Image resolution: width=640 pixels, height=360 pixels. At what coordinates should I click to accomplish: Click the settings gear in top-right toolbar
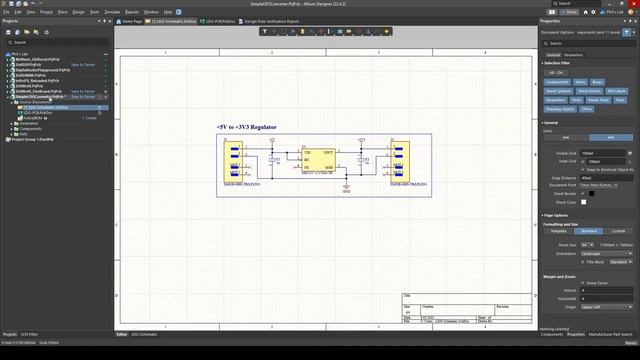click(x=593, y=12)
